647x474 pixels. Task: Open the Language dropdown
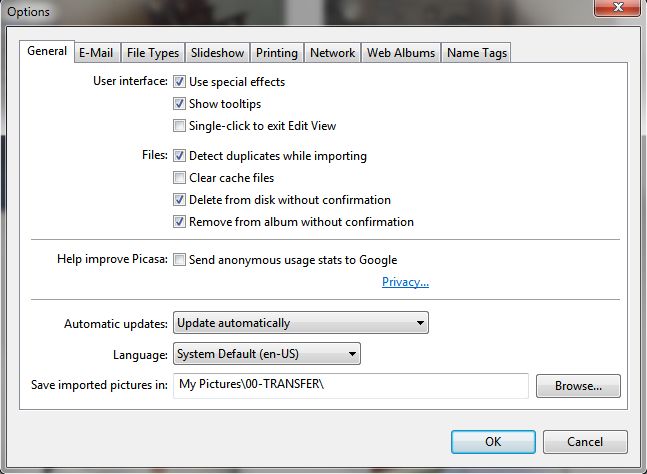coord(267,354)
